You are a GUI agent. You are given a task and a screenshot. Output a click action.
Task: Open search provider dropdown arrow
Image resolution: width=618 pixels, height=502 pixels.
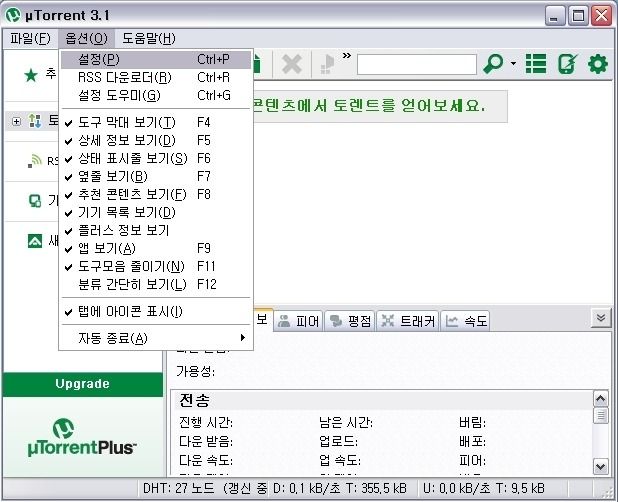(513, 63)
